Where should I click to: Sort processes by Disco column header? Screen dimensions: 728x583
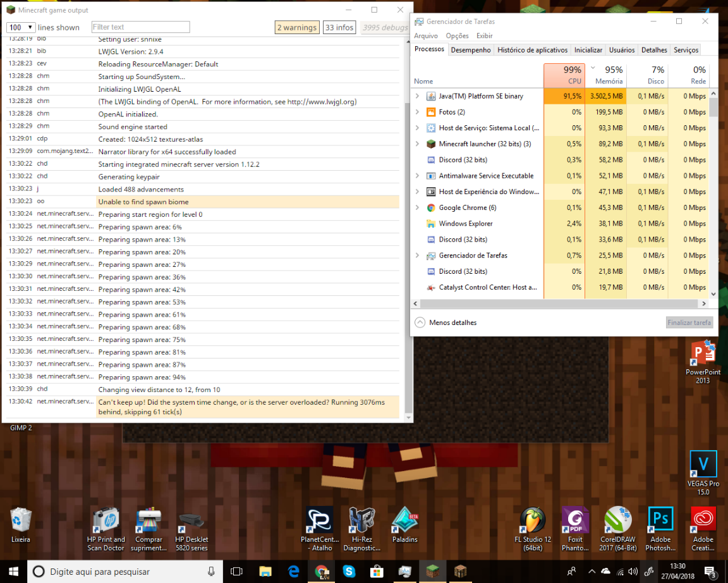(x=647, y=75)
